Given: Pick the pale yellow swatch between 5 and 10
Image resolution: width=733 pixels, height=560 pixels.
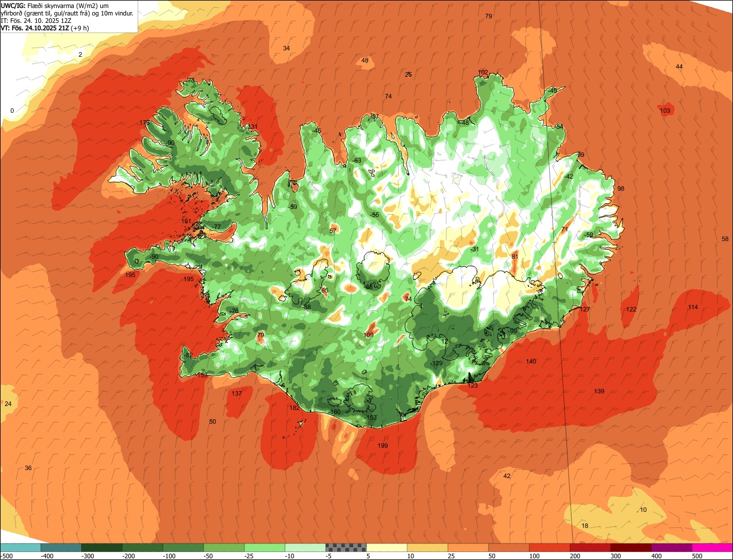Looking at the screenshot, I should click(387, 547).
